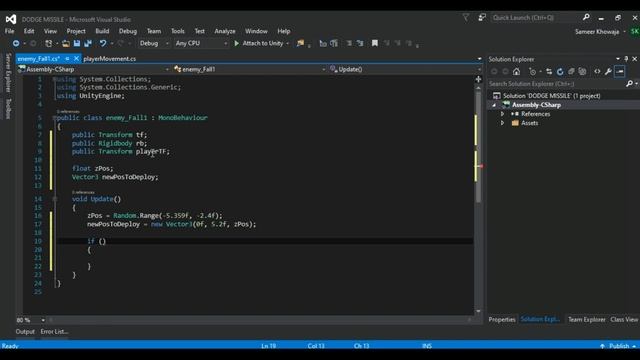Open the Output panel tab
The width and height of the screenshot is (640, 360).
pyautogui.click(x=25, y=331)
